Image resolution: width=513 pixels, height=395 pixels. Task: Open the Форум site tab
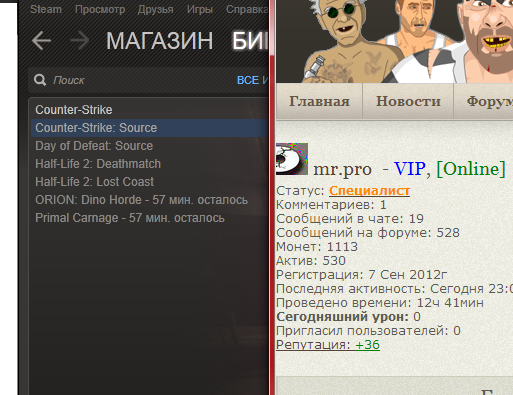484,101
